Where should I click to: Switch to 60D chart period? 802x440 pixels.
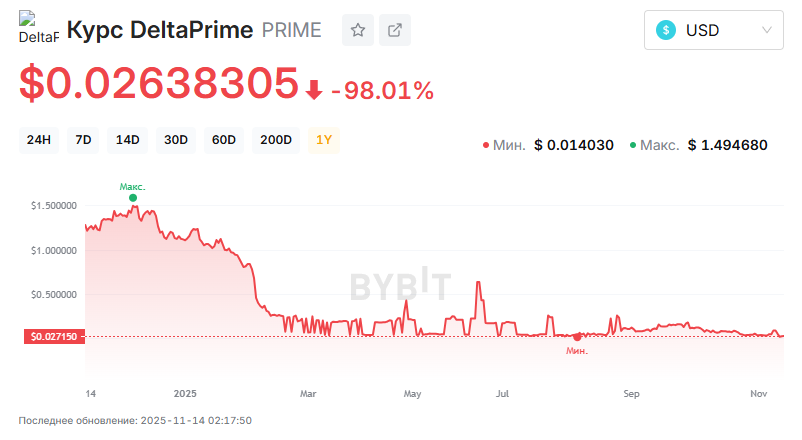[x=224, y=140]
